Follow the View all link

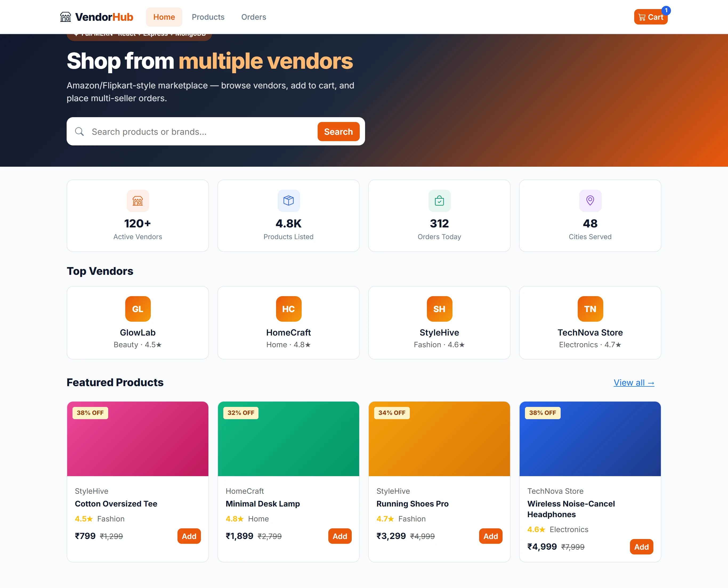point(634,382)
